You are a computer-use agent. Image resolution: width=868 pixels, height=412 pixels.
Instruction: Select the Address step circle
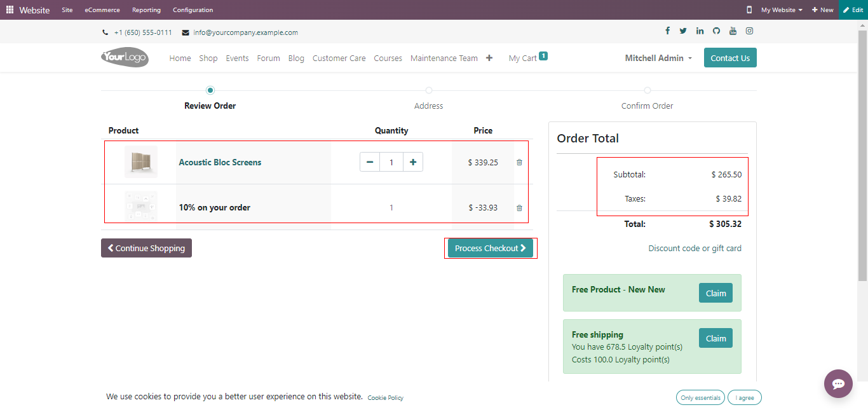click(429, 90)
